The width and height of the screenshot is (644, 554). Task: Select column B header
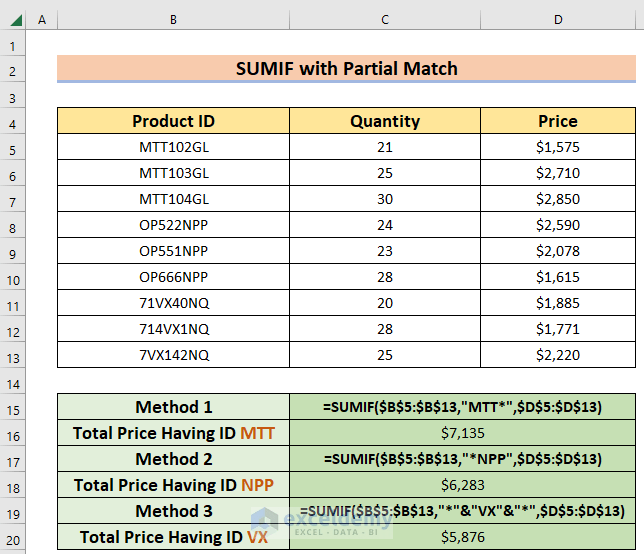click(x=173, y=20)
